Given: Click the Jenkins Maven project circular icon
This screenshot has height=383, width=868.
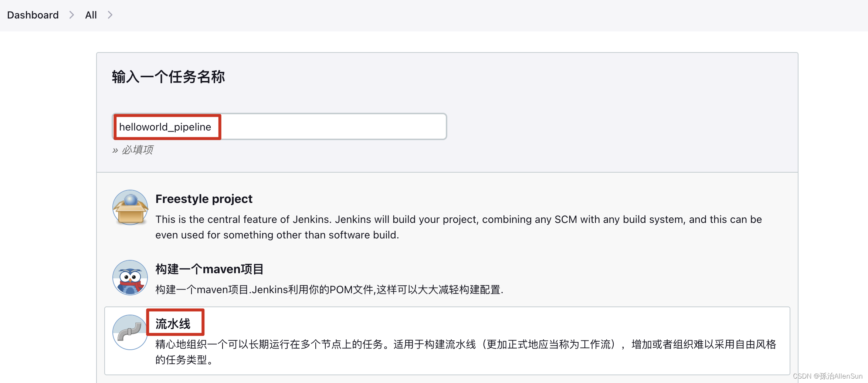Looking at the screenshot, I should point(130,278).
